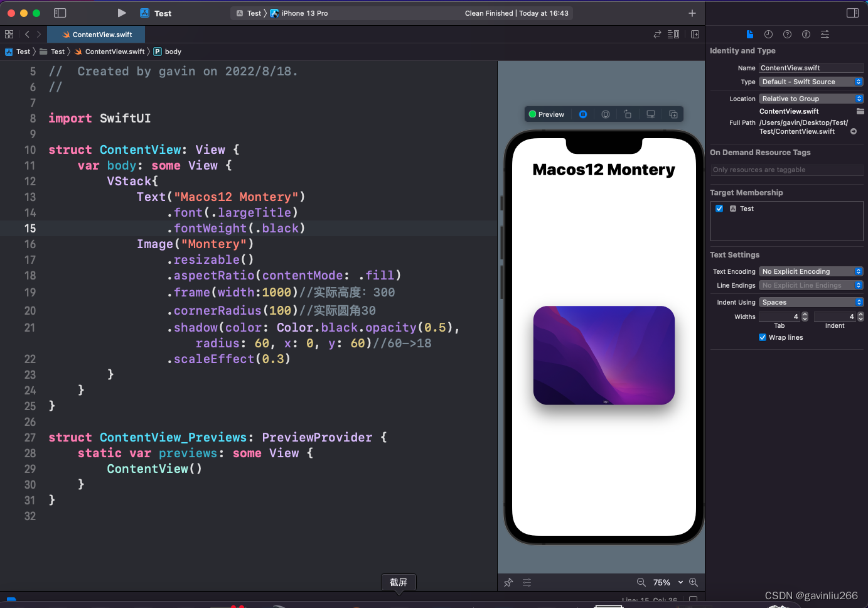Choose the iPhone 13 Pro run destination
868x608 pixels.
[299, 13]
